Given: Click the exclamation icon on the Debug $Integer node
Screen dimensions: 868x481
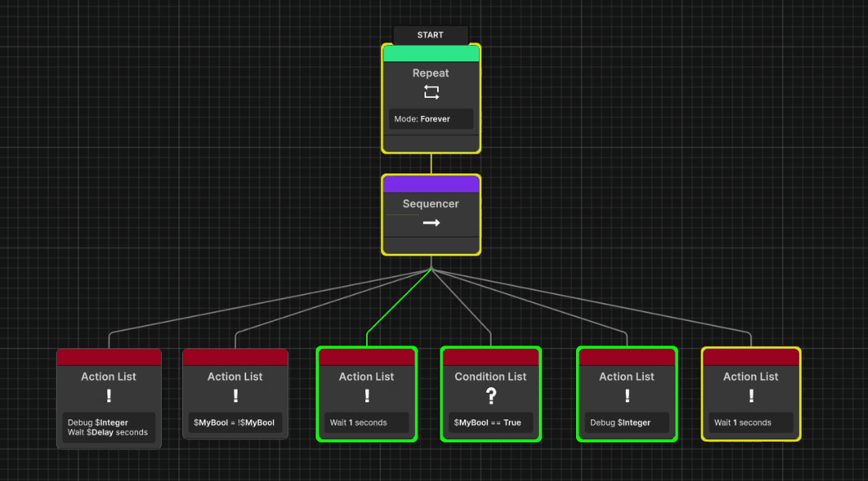Looking at the screenshot, I should pos(627,393).
